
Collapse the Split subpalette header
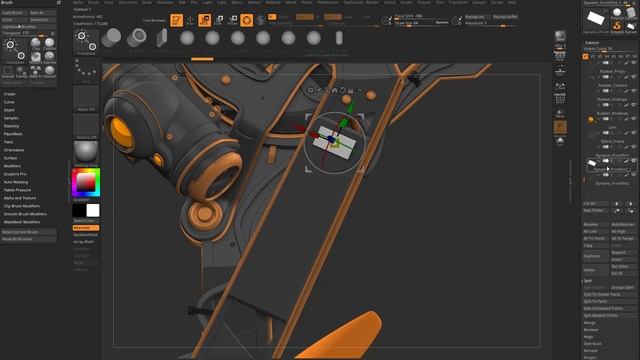[x=588, y=281]
